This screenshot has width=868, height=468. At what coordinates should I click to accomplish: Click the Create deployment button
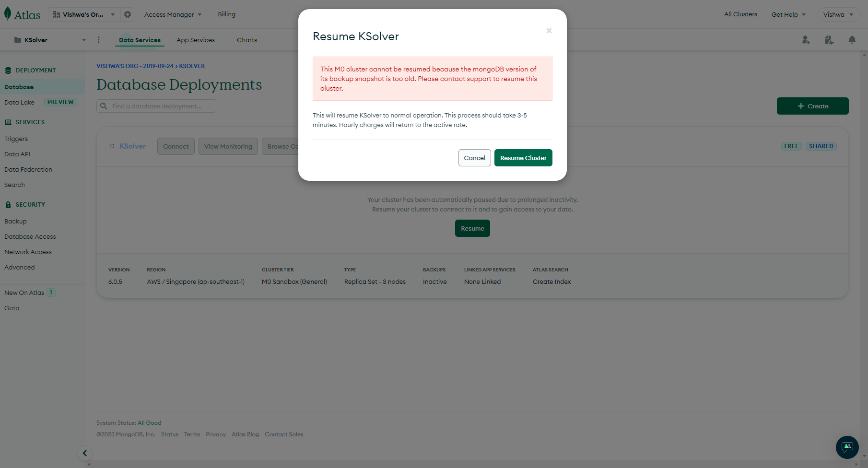click(813, 106)
